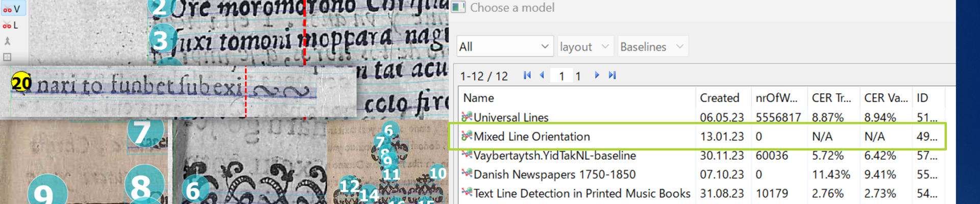
Task: Select the Mixed Line Orientation model
Action: (x=532, y=136)
